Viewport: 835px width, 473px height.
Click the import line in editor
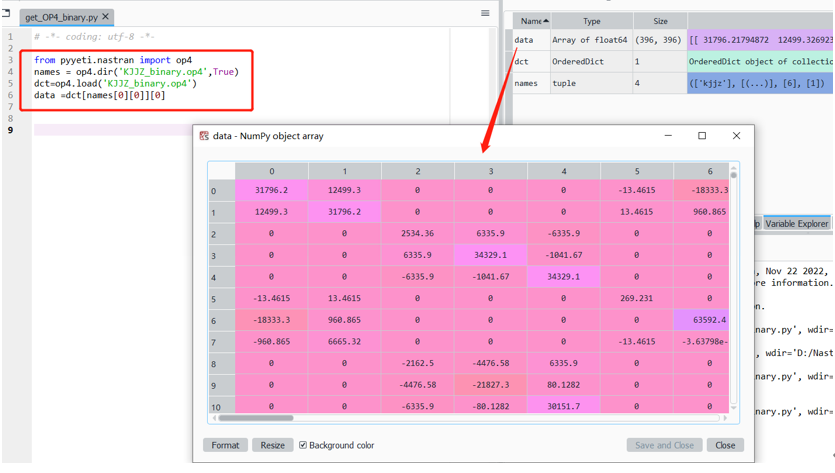pyautogui.click(x=113, y=60)
